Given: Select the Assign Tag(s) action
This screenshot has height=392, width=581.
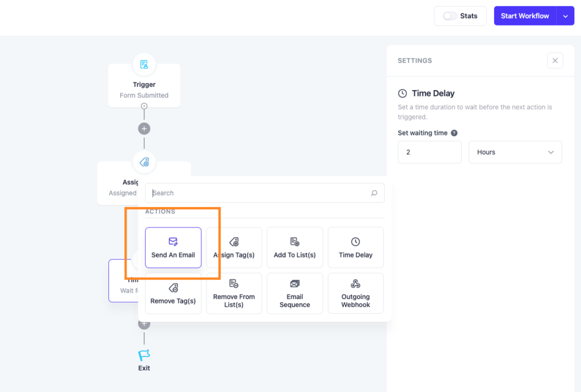Looking at the screenshot, I should (234, 247).
